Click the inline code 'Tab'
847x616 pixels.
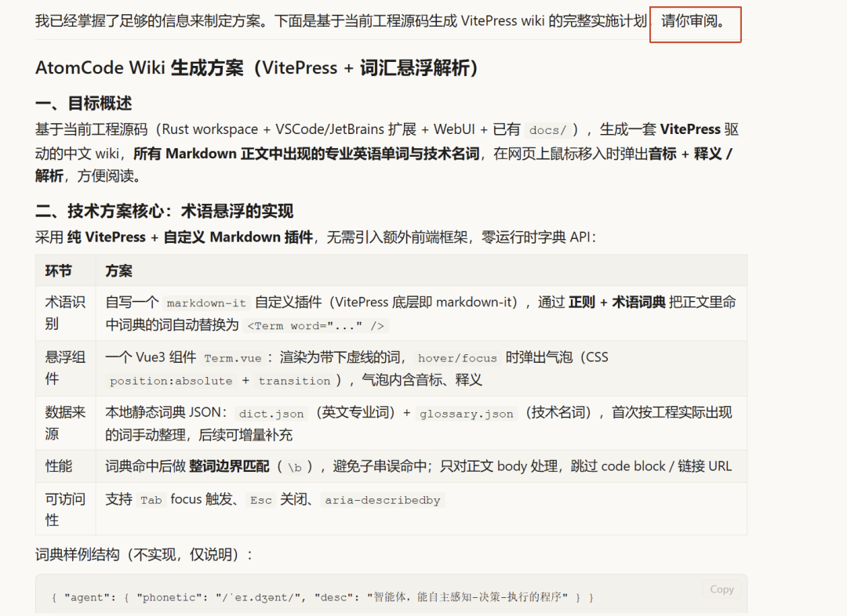151,500
